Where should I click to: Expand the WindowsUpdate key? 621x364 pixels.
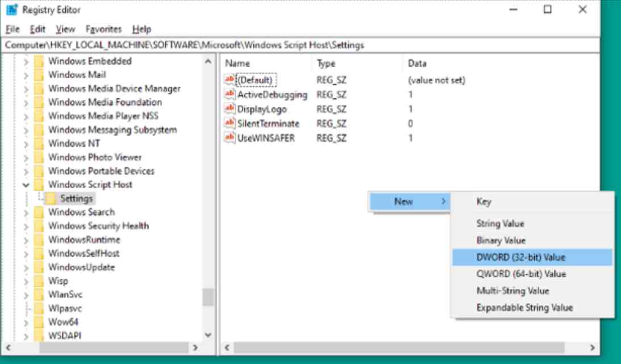26,268
